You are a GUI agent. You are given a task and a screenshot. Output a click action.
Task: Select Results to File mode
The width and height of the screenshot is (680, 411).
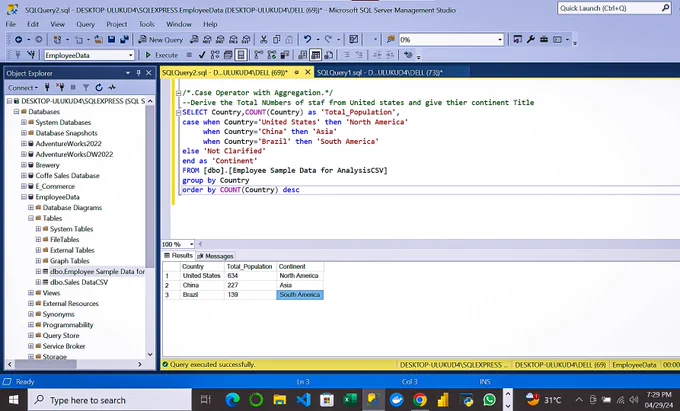pos(329,55)
